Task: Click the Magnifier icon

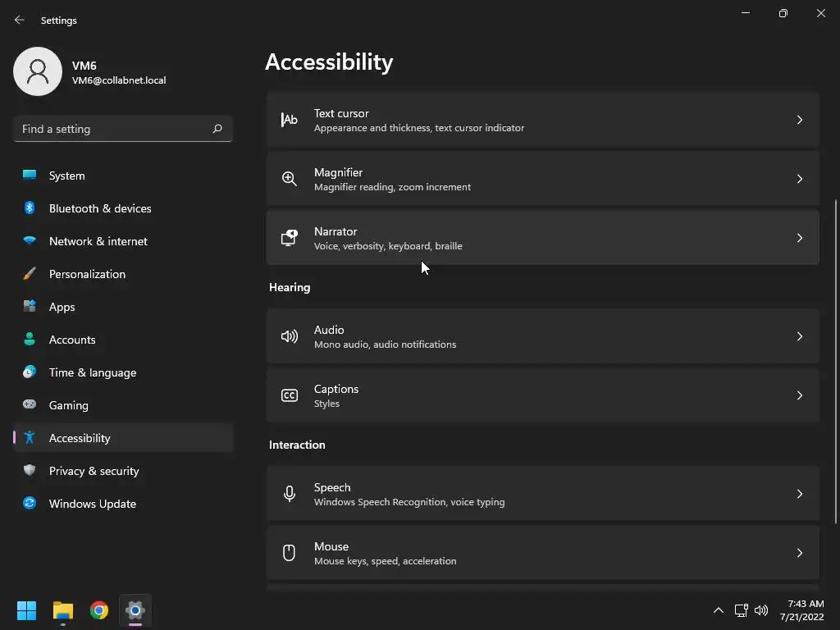Action: [289, 179]
